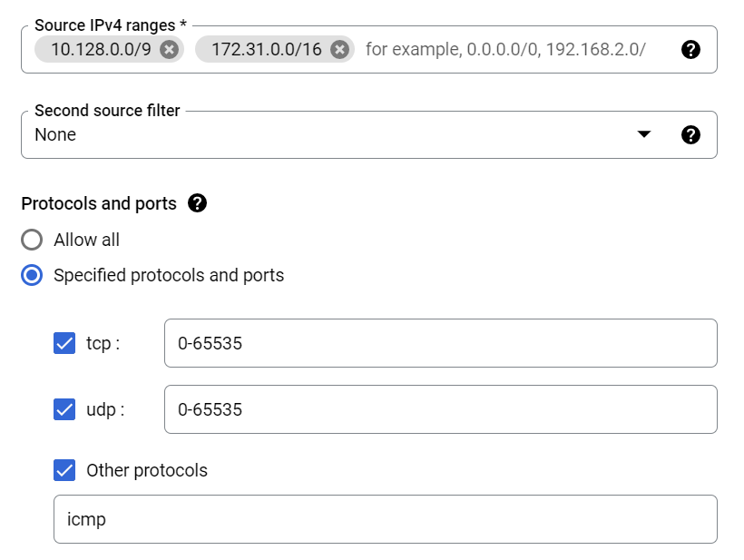
Task: Select the 172.31.0.0/16 chip label
Action: pyautogui.click(x=267, y=49)
